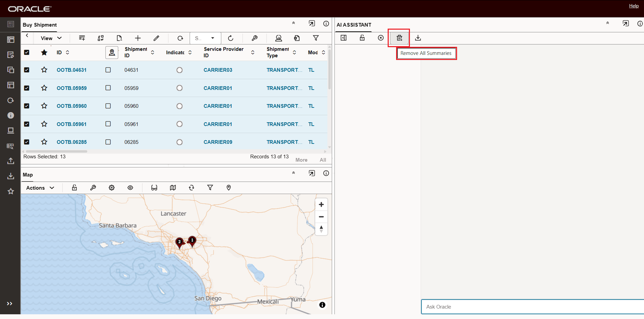Open Buy Shipment wrench settings
Image resolution: width=644 pixels, height=319 pixels.
coord(255,38)
